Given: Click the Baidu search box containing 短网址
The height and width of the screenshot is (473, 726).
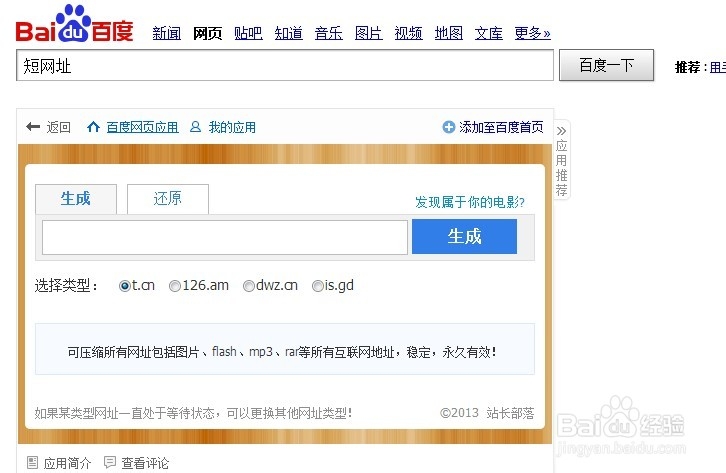Looking at the screenshot, I should coord(285,65).
